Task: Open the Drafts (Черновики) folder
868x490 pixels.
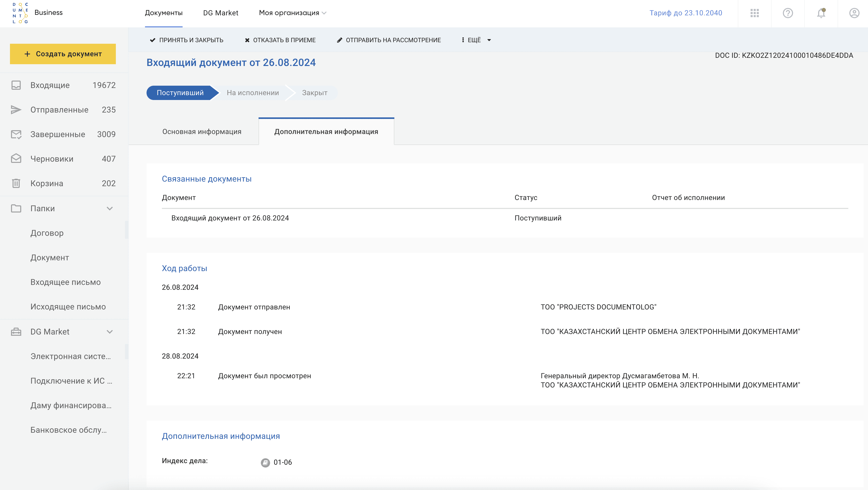Action: 52,159
